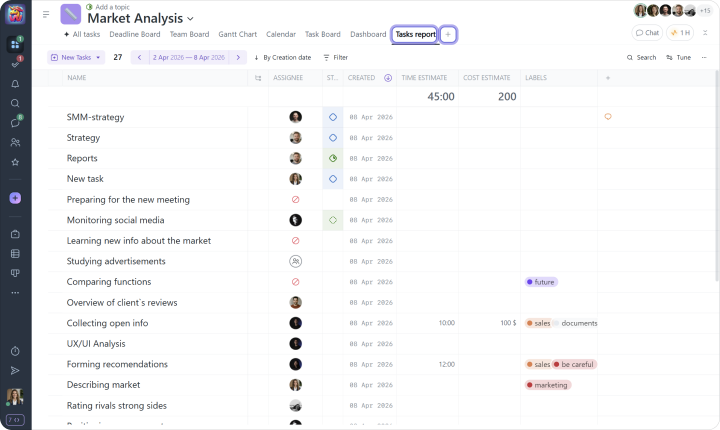Click the sidebar search magnifier icon
This screenshot has width=720, height=430.
coord(15,103)
